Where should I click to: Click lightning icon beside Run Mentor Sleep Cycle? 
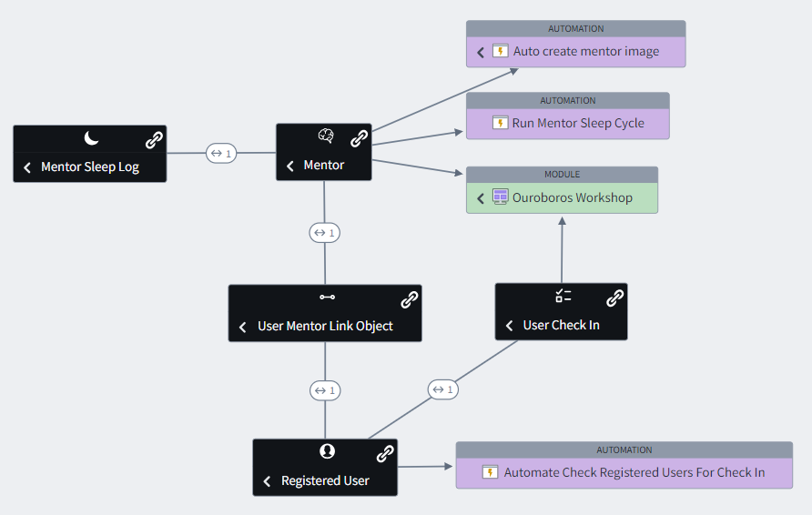click(500, 123)
